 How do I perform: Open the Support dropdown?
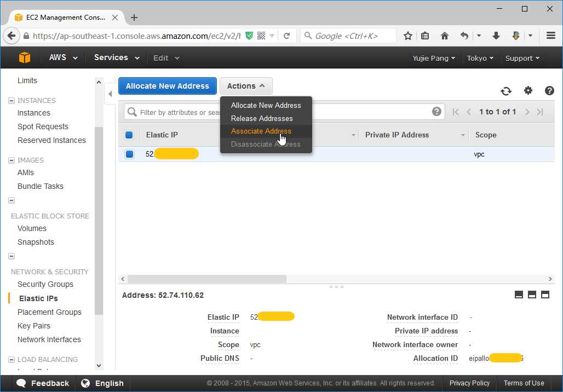pyautogui.click(x=522, y=58)
